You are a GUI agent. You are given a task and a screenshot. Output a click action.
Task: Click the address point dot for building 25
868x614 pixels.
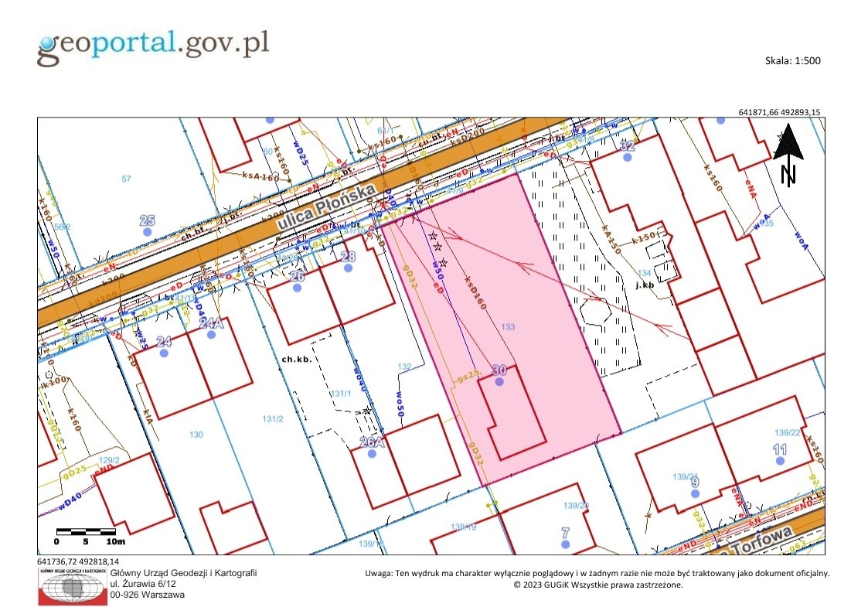[x=148, y=232]
